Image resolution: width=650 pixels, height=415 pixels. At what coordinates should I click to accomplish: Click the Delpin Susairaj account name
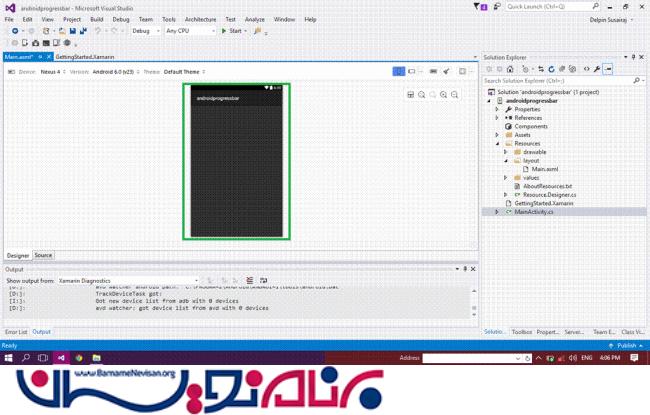coord(608,20)
